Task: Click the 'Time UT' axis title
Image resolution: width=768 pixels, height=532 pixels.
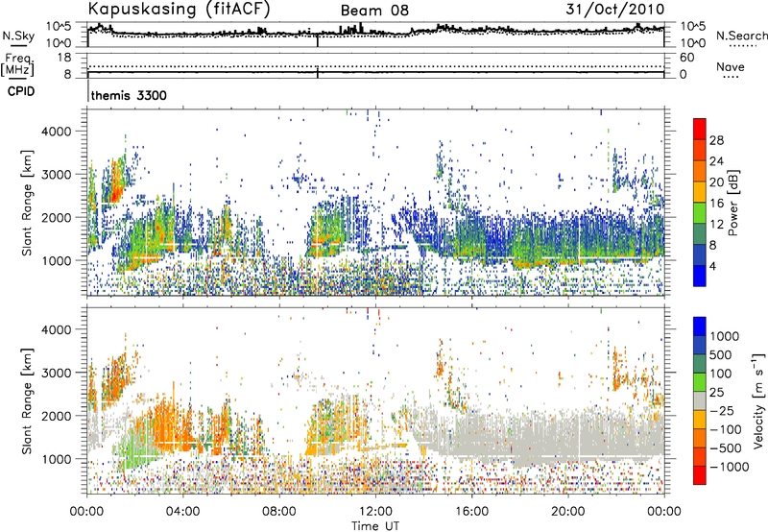Action: point(375,526)
